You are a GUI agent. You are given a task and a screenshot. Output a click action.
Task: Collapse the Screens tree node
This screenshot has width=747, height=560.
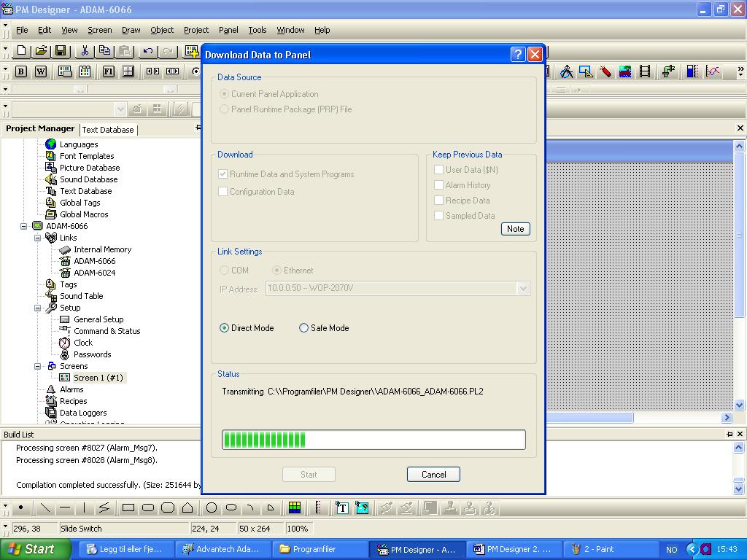[x=37, y=366]
